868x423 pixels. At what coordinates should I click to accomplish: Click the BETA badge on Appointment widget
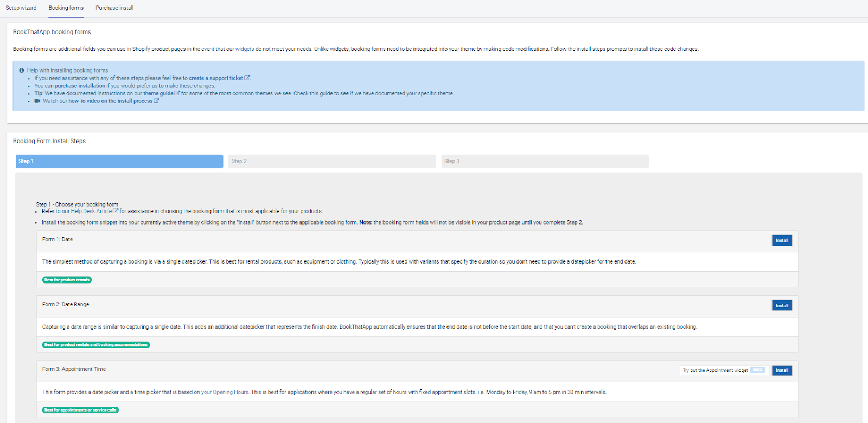point(758,370)
